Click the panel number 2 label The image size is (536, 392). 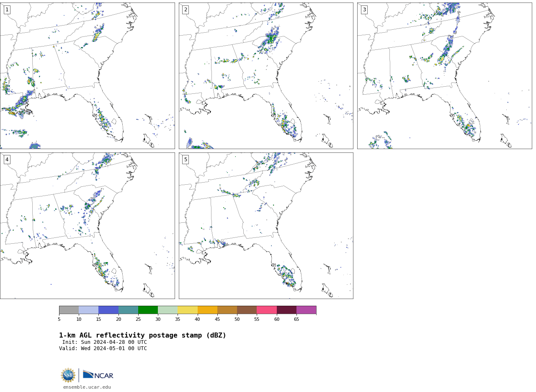[186, 10]
